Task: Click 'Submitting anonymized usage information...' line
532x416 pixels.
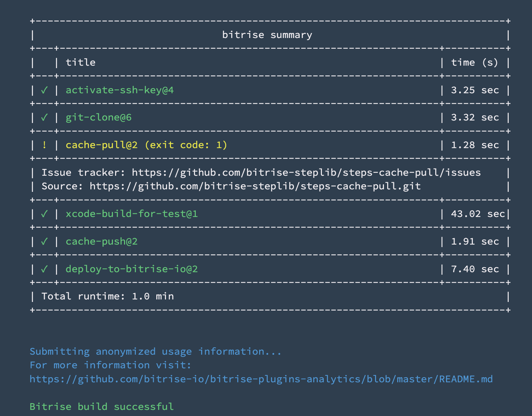Action: click(155, 351)
